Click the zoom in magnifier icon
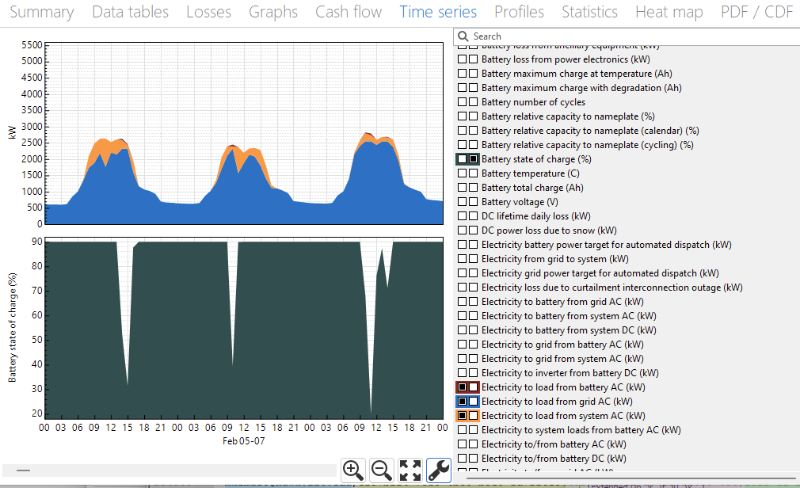 (353, 470)
